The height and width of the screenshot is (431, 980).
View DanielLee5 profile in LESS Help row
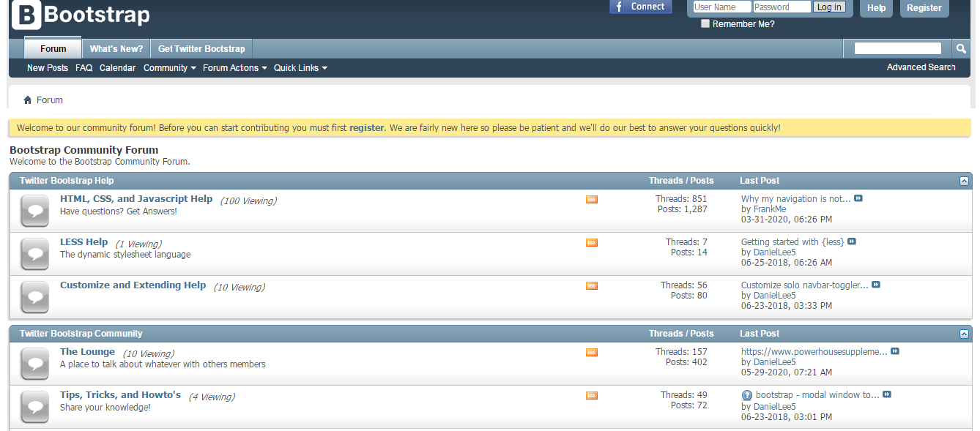tap(775, 252)
